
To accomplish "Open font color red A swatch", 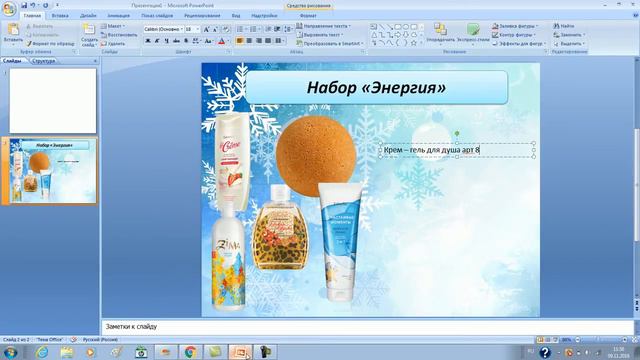I will click(222, 41).
